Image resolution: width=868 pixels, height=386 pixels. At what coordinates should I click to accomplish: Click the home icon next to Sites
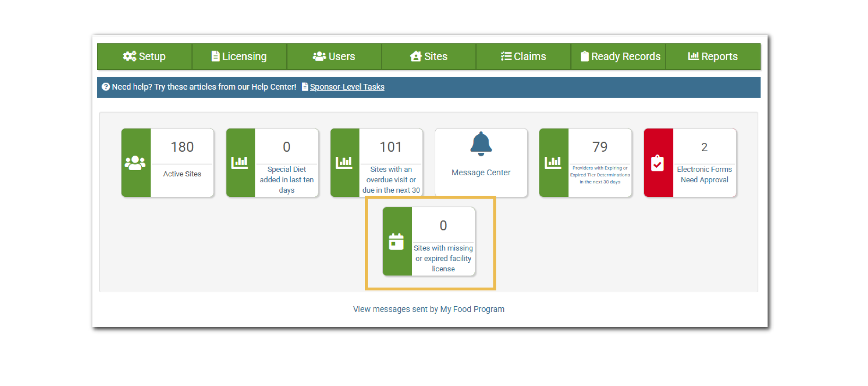click(416, 57)
